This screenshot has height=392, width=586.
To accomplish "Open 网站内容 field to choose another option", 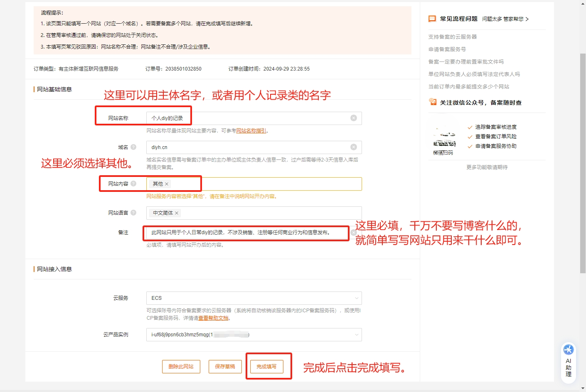I will [x=270, y=184].
